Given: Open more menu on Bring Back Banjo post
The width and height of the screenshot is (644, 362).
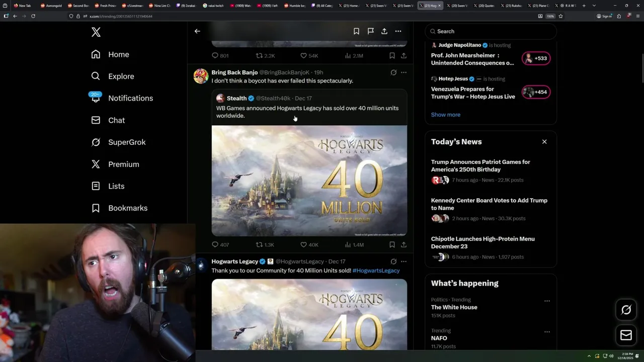Looking at the screenshot, I should 404,72.
